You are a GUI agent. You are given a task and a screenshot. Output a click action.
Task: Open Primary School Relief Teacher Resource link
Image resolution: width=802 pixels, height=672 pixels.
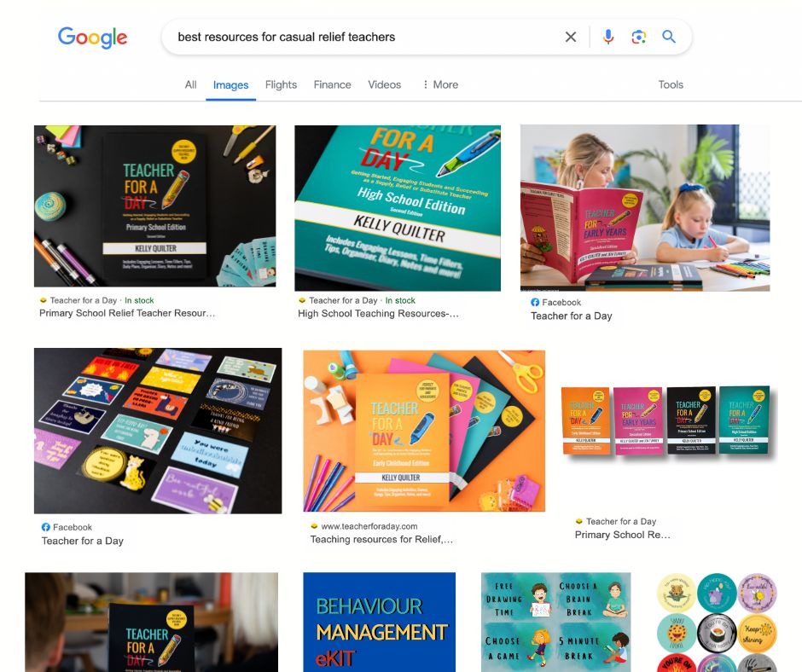(x=127, y=313)
